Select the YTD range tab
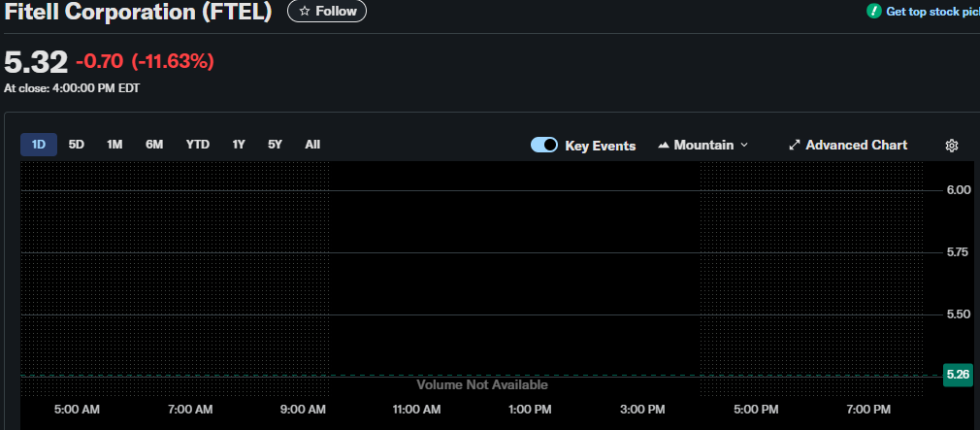 tap(198, 145)
